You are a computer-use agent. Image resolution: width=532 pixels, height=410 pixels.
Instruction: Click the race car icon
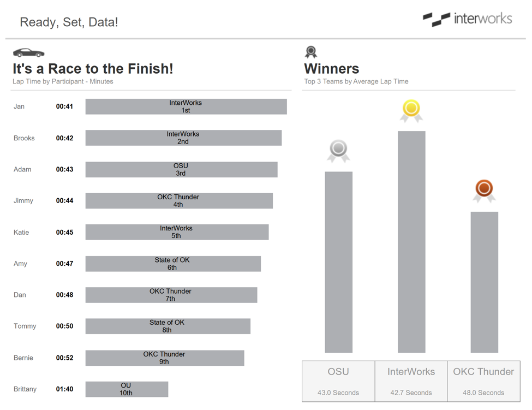click(29, 52)
